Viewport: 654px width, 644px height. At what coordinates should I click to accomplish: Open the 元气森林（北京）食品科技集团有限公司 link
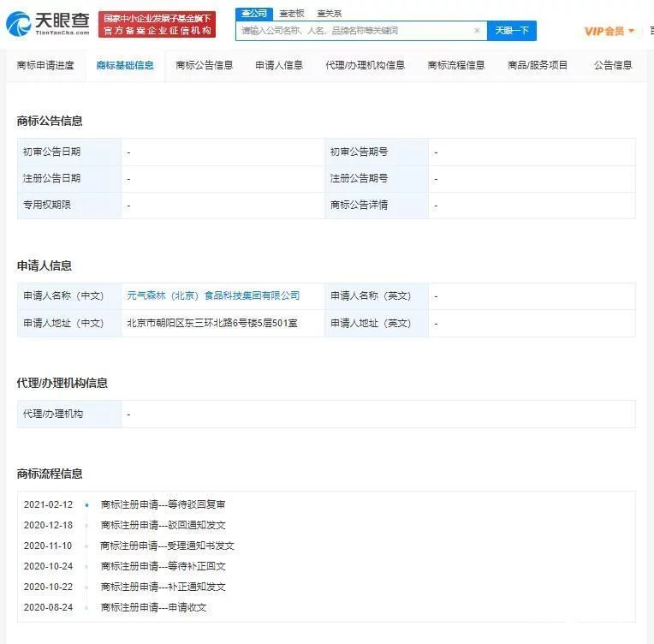213,295
